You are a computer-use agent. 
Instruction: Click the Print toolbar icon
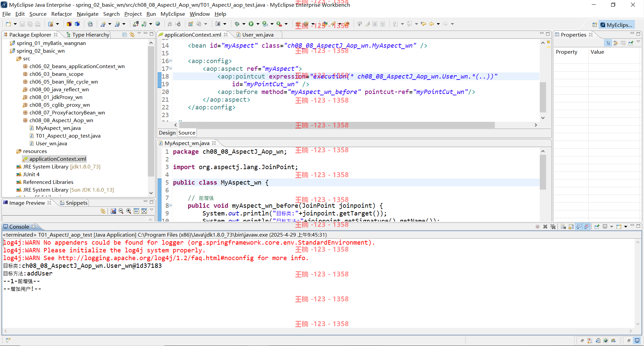[x=38, y=24]
